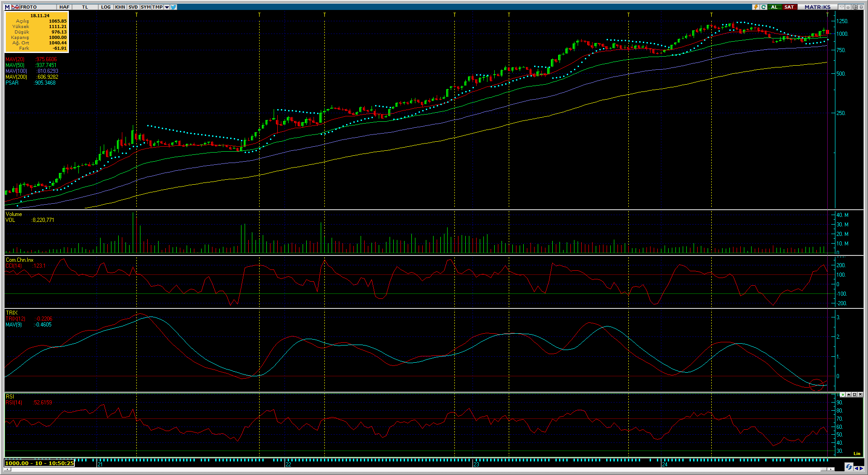868x475 pixels.
Task: Click the green AL buy button
Action: [x=774, y=7]
